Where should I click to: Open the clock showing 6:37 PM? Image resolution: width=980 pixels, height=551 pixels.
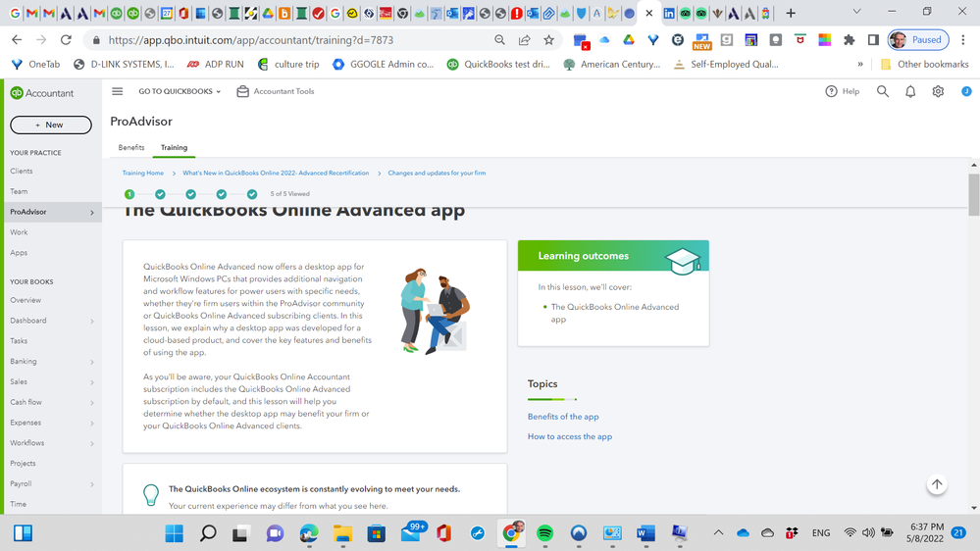tap(927, 533)
